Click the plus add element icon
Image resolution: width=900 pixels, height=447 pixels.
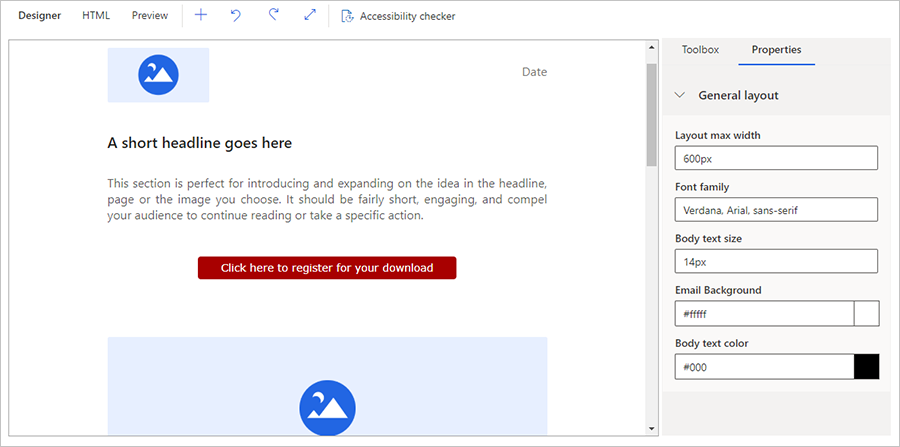(x=201, y=16)
